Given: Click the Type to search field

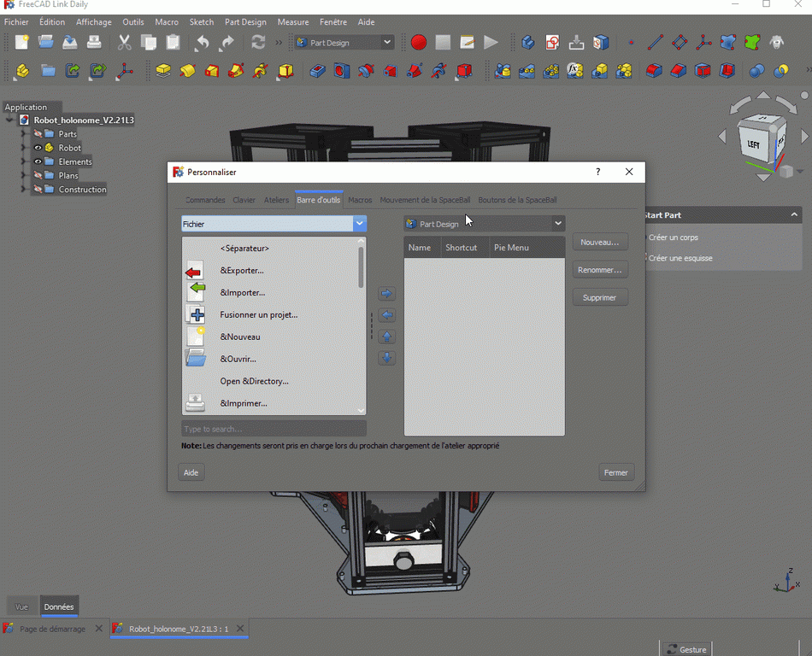Looking at the screenshot, I should (274, 429).
